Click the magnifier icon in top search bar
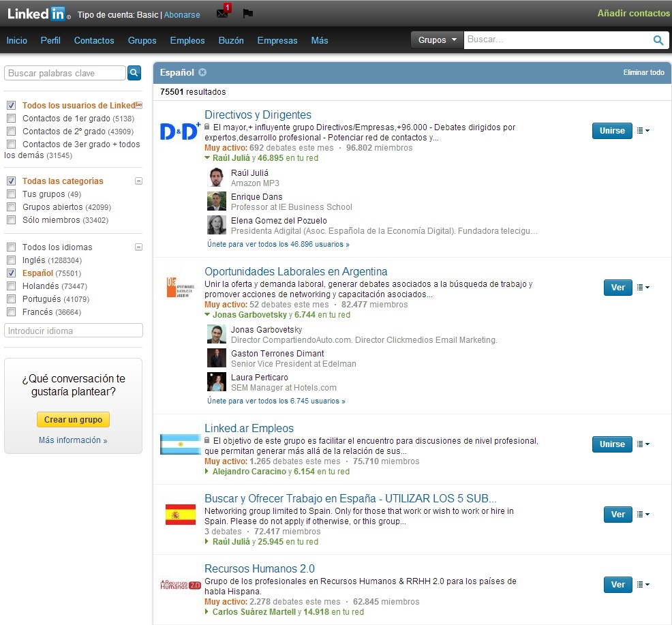Viewport: 672px width, 625px height. 658,40
